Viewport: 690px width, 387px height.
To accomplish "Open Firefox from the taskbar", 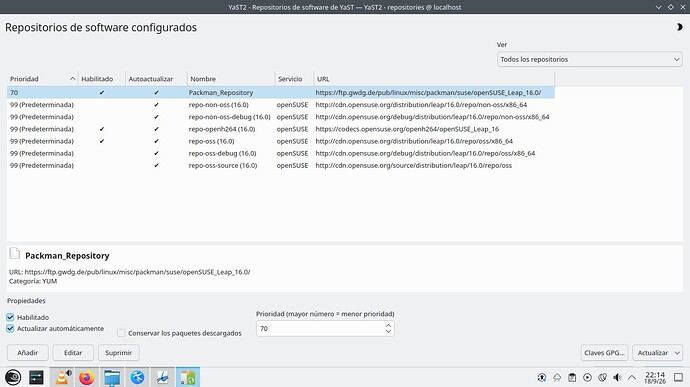I will [87, 377].
